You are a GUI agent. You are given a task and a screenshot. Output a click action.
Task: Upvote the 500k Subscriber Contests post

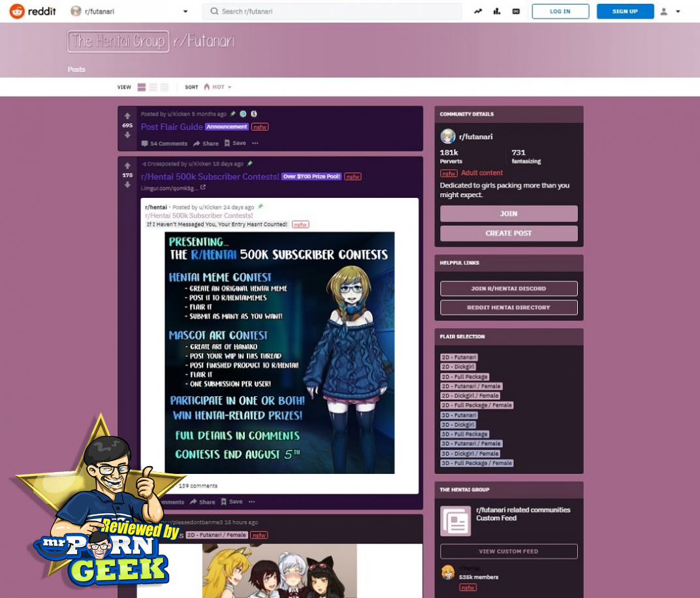pos(127,166)
